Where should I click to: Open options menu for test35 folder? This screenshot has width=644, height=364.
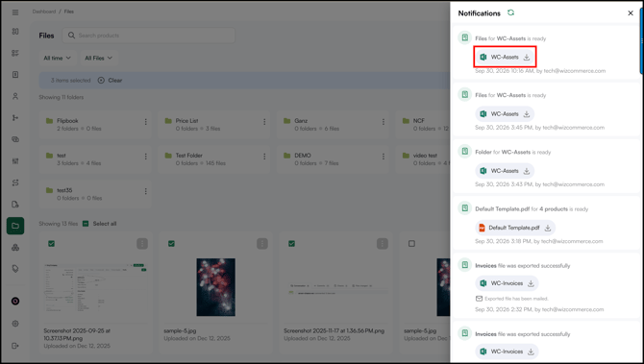click(x=146, y=191)
